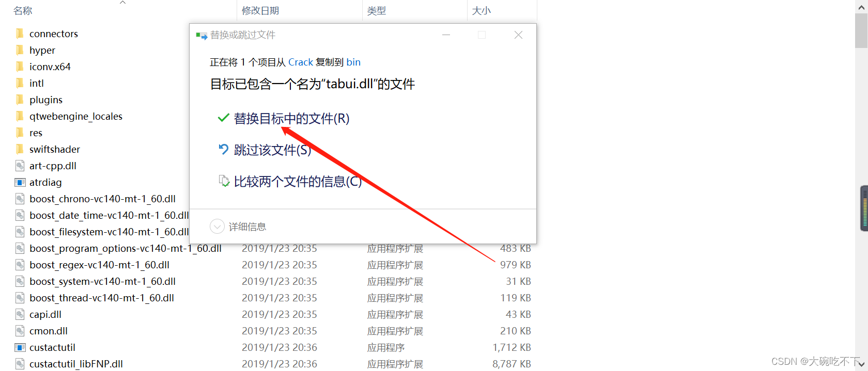Select boost_program_options-vc140-mt-1_60.dll file name

coord(126,248)
